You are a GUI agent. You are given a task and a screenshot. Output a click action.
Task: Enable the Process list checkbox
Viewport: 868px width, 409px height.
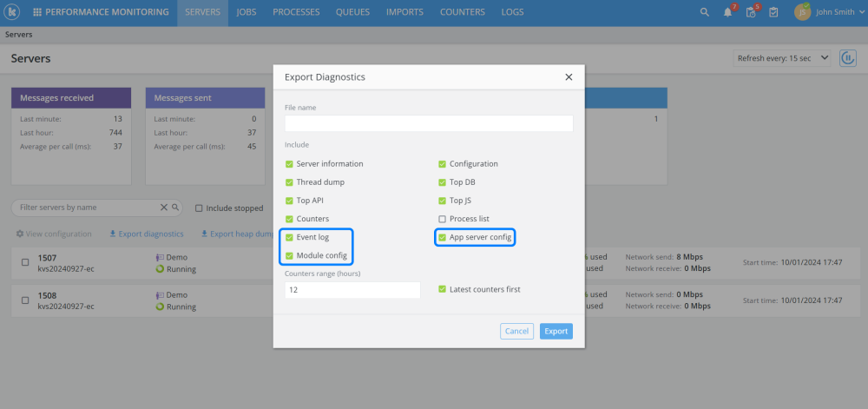[443, 219]
